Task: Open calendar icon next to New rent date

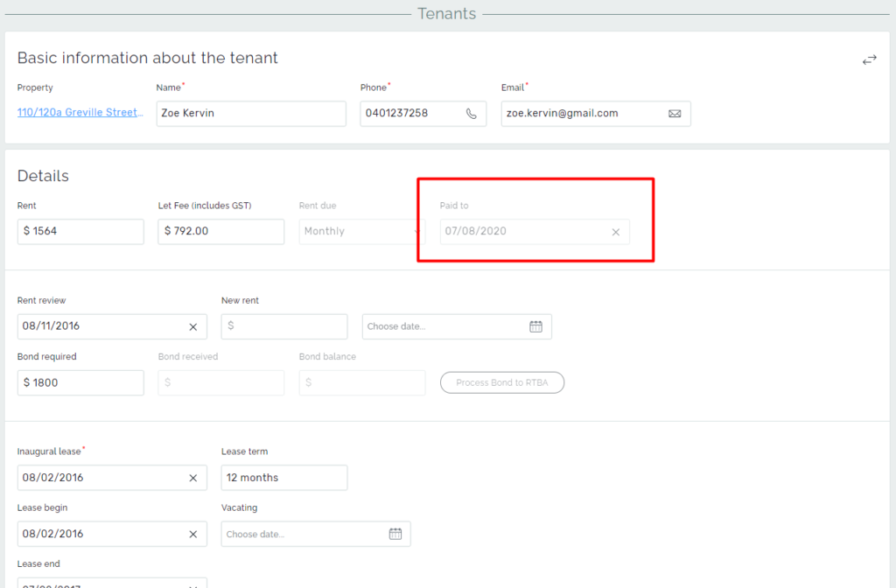Action: click(535, 326)
